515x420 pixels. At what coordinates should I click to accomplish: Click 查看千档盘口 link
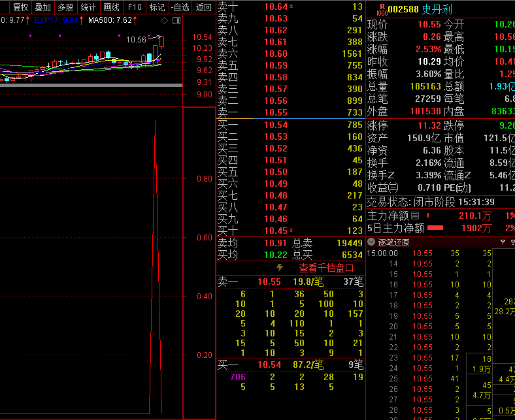tap(326, 268)
